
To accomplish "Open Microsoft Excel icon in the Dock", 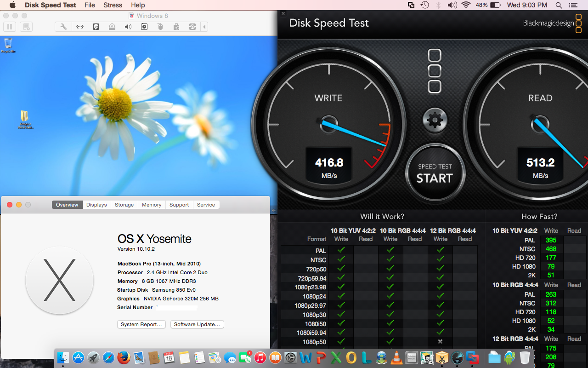I will coord(336,357).
